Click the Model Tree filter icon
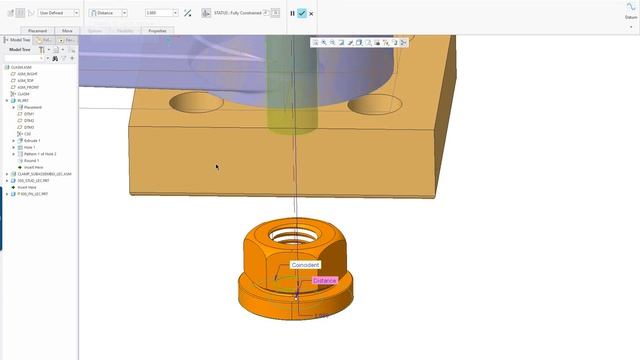This screenshot has width=640, height=360. point(64,59)
